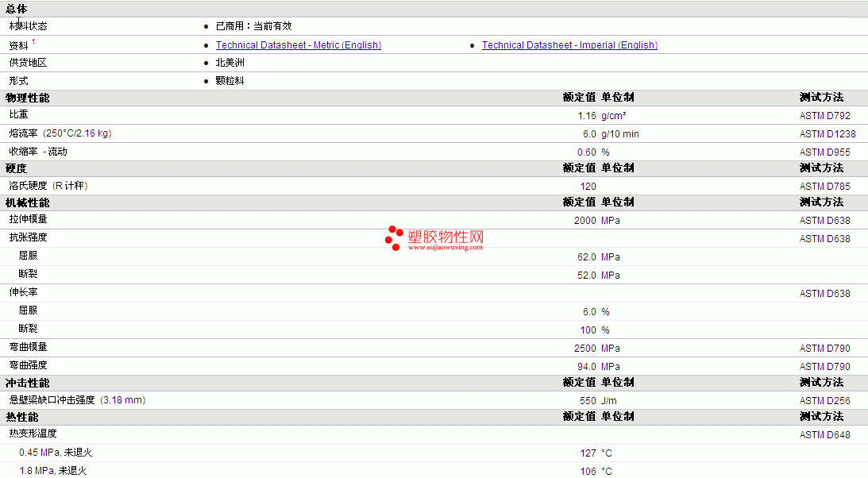Select the 127 °C deflection temperature value
The height and width of the screenshot is (478, 868).
click(596, 453)
